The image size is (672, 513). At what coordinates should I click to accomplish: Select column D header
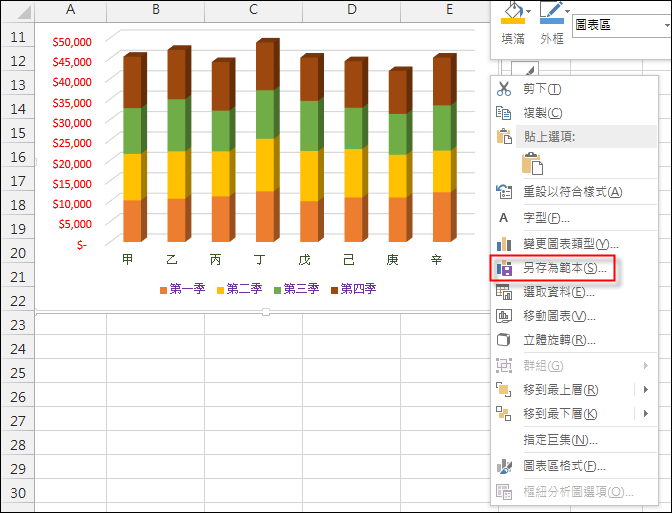click(351, 9)
